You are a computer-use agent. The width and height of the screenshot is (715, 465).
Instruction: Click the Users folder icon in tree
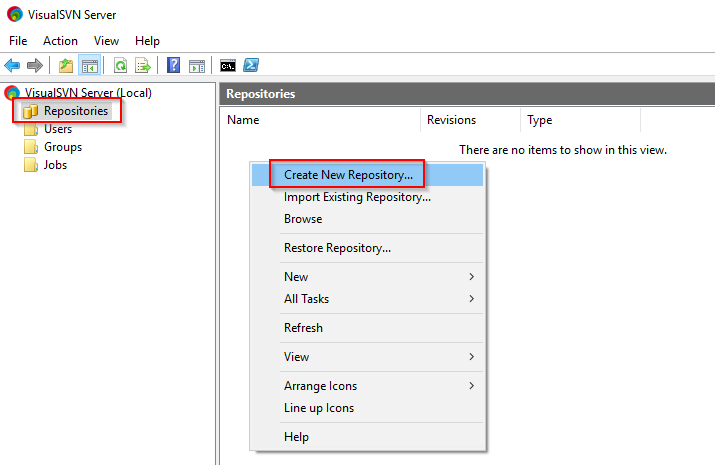coord(31,129)
